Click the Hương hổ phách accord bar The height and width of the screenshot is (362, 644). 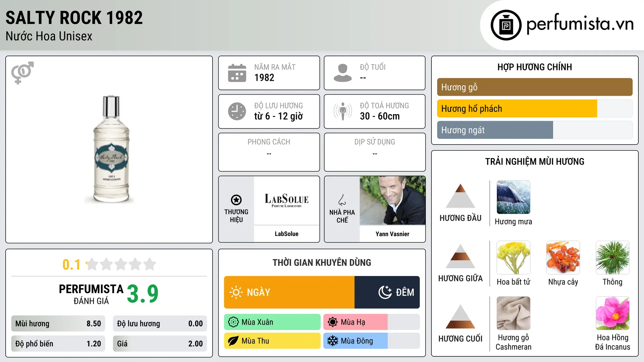(x=535, y=108)
